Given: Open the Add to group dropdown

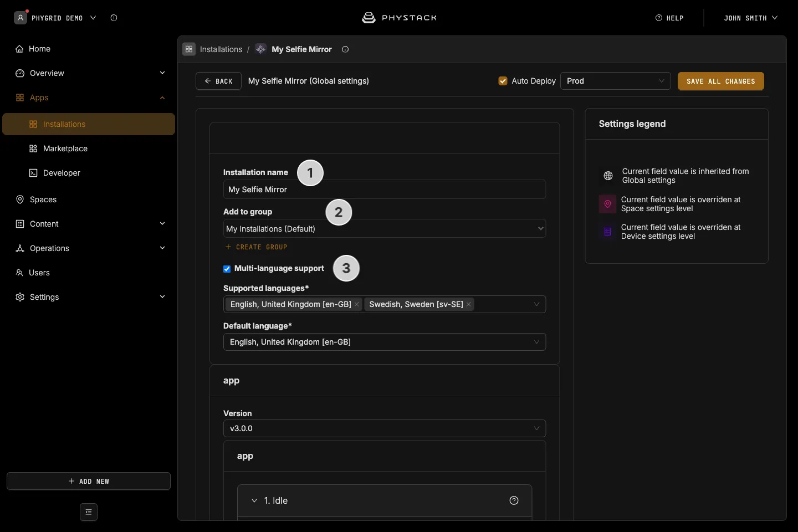Looking at the screenshot, I should coord(385,228).
